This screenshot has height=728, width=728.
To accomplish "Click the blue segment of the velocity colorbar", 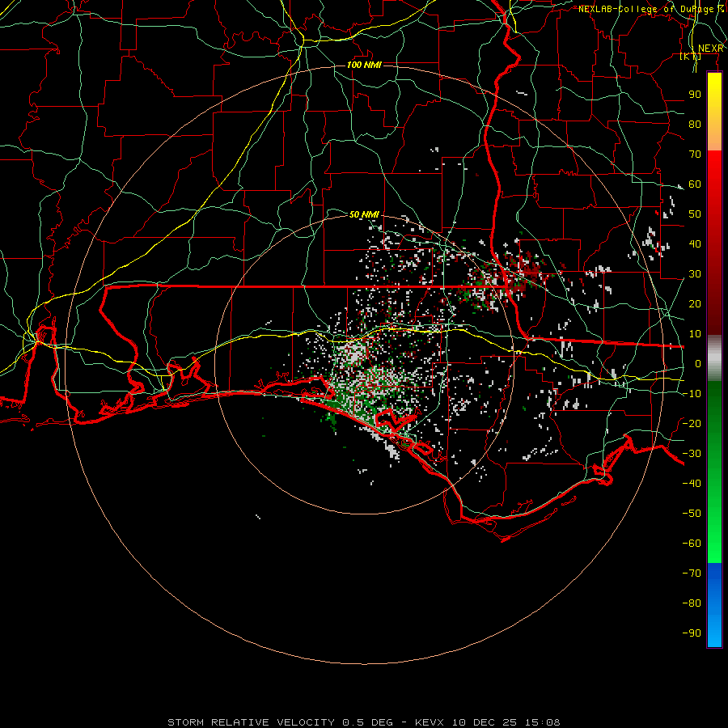I will coord(714,605).
